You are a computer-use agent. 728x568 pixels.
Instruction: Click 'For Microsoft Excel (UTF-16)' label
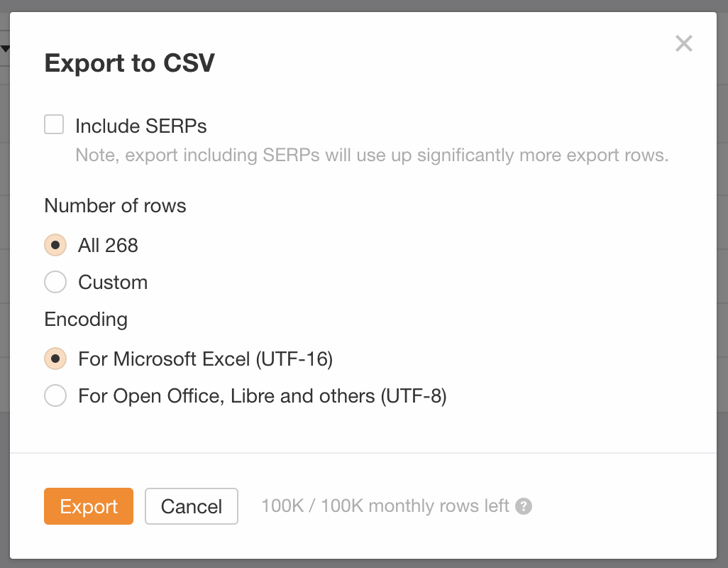(205, 359)
